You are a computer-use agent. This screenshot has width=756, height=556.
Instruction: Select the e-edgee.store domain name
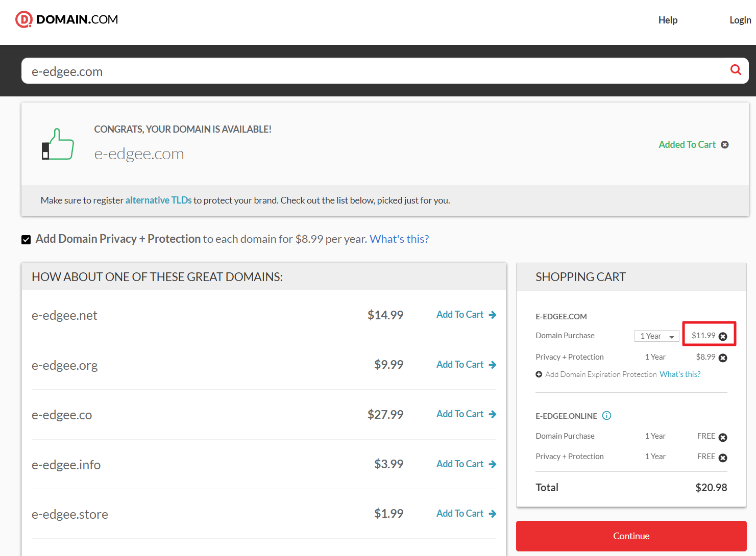click(70, 515)
